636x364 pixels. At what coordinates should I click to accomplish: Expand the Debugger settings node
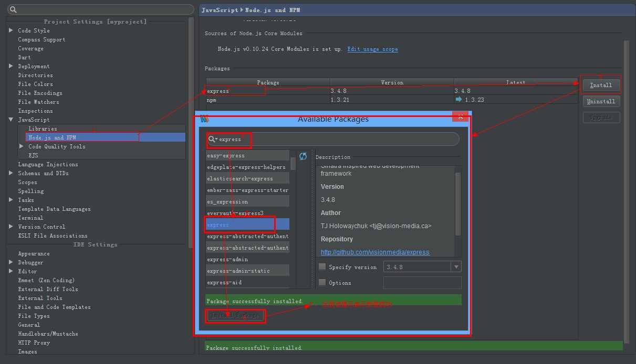[x=11, y=262]
